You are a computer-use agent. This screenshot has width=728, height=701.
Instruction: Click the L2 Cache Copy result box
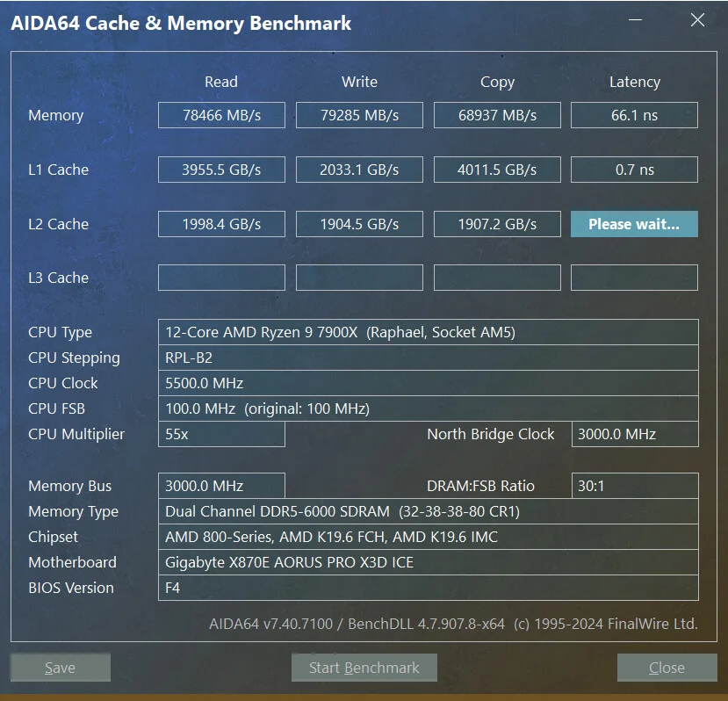pos(497,224)
